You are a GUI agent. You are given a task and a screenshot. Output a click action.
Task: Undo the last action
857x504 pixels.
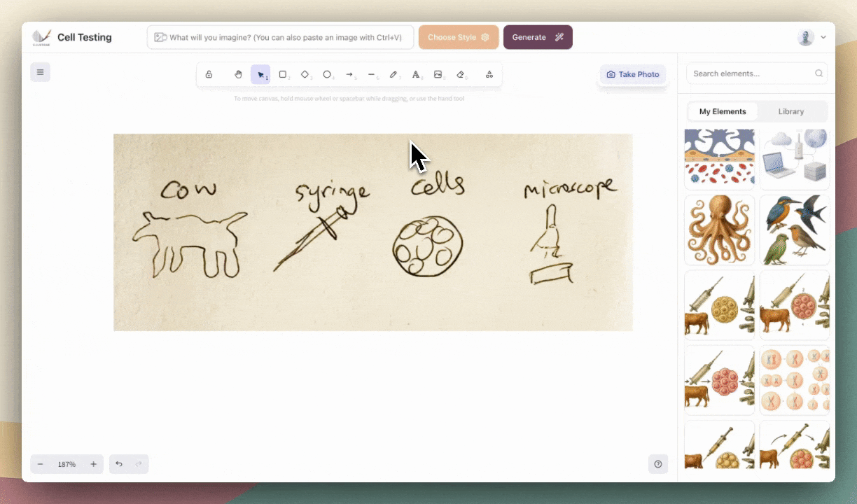coord(119,464)
